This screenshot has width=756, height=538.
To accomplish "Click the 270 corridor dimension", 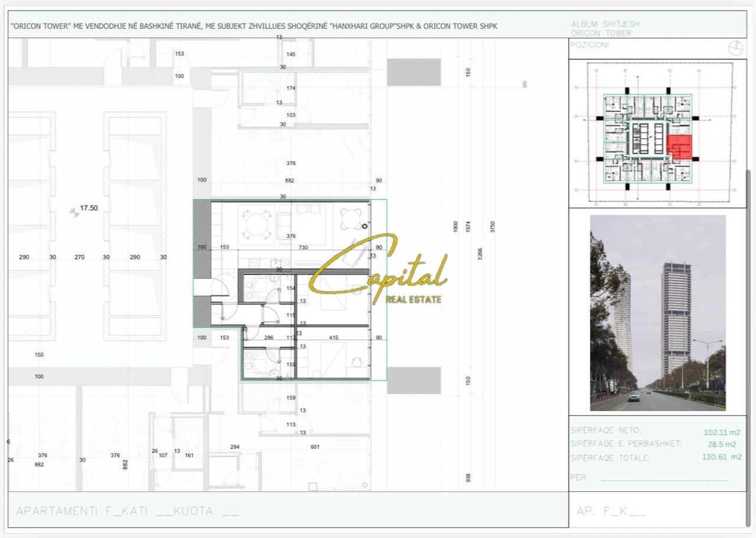I will (79, 257).
